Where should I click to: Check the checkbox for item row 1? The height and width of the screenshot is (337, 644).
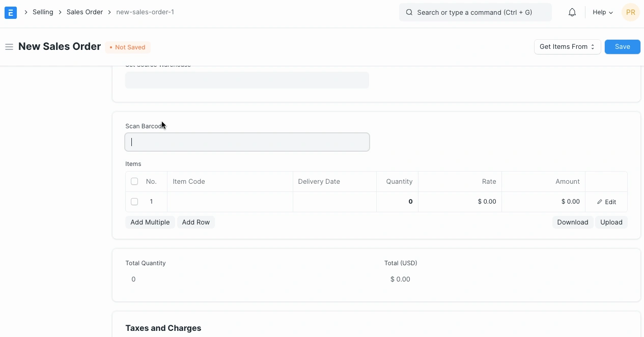[x=134, y=202]
